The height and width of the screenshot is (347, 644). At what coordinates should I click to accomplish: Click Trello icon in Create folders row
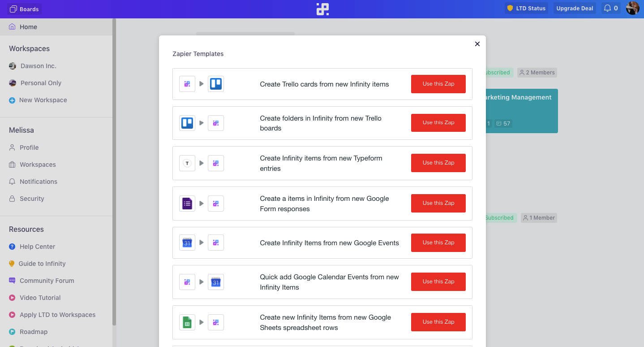187,123
